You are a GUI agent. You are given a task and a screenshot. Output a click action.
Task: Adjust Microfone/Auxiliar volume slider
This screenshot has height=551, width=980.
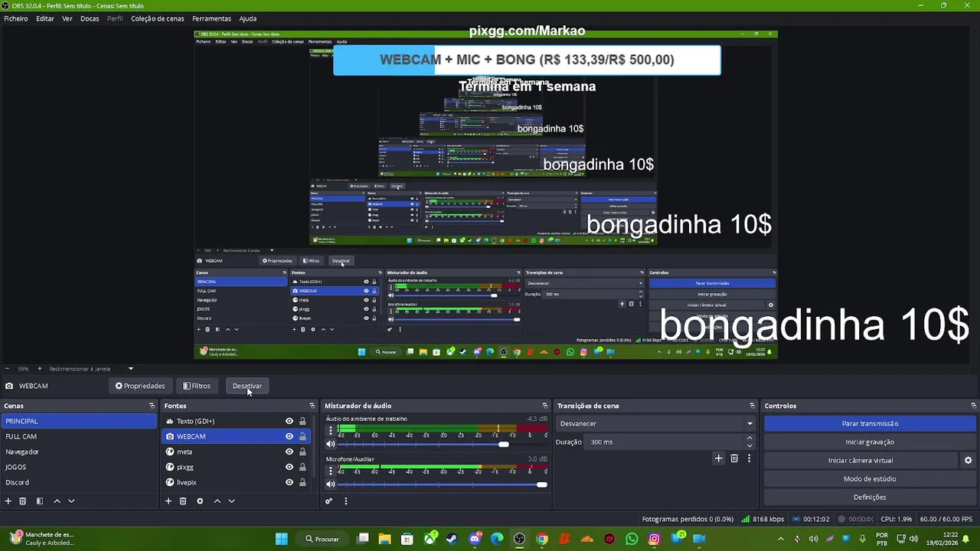click(443, 484)
